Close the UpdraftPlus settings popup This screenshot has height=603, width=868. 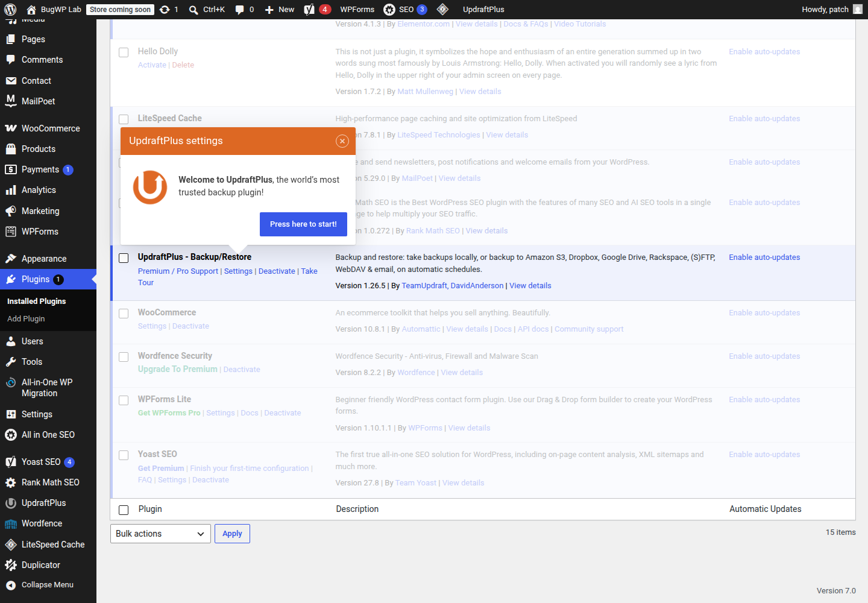pyautogui.click(x=342, y=141)
